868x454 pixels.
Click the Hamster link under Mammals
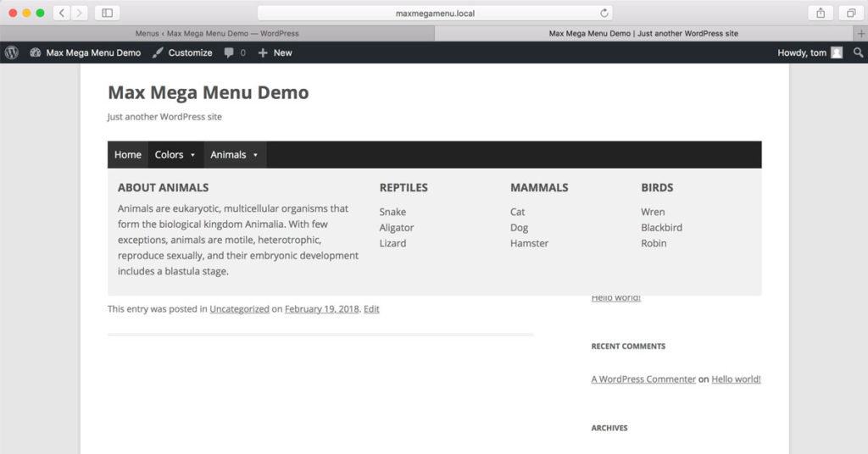pos(529,243)
